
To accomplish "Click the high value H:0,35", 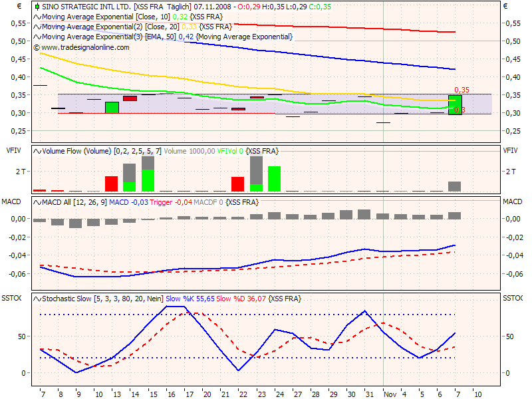I will coord(273,7).
